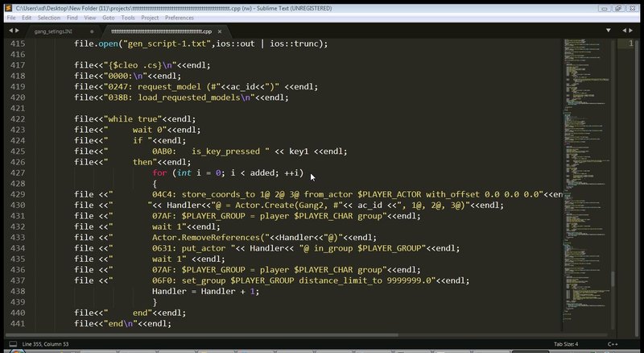Open the C++ syntax selector
The image size is (644, 353).
click(x=612, y=345)
